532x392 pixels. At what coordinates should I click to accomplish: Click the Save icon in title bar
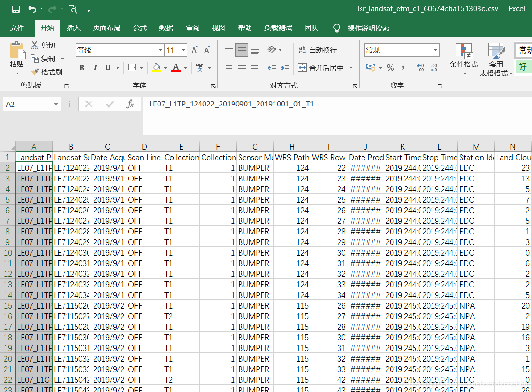tap(16, 9)
